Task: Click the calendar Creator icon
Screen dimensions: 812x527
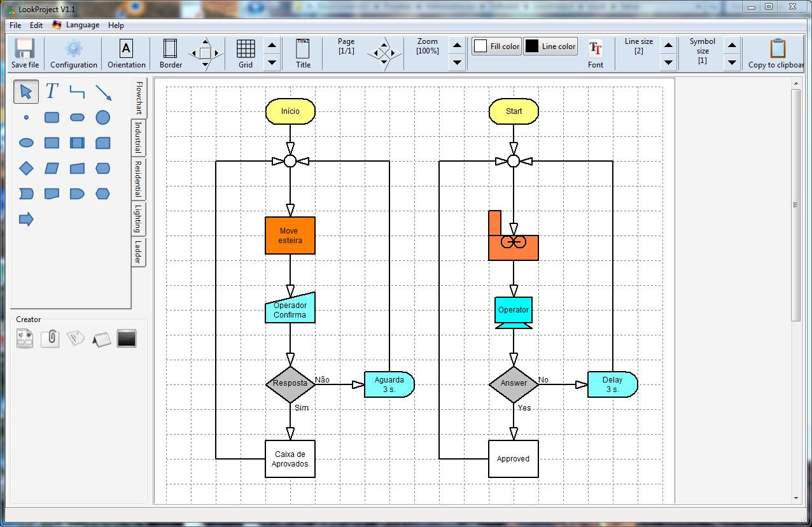Action: (x=101, y=339)
